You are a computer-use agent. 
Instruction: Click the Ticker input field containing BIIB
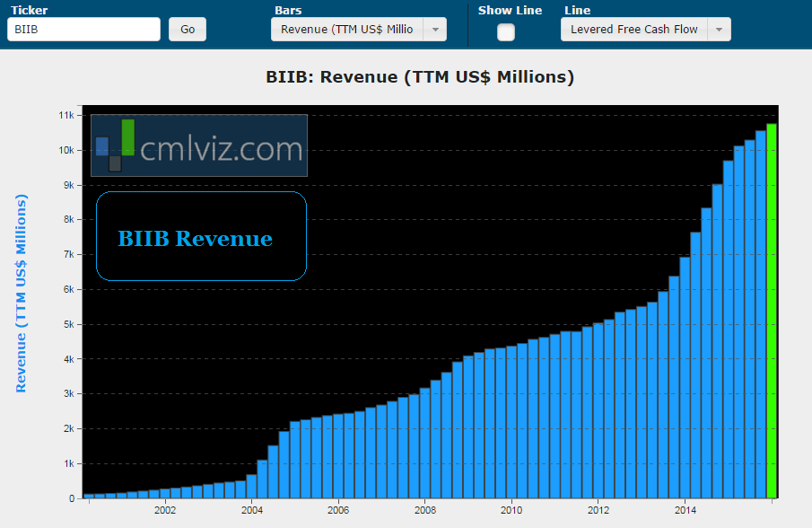84,30
